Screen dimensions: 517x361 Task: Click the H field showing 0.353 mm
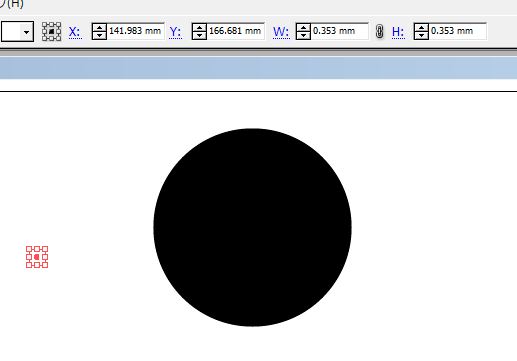457,31
